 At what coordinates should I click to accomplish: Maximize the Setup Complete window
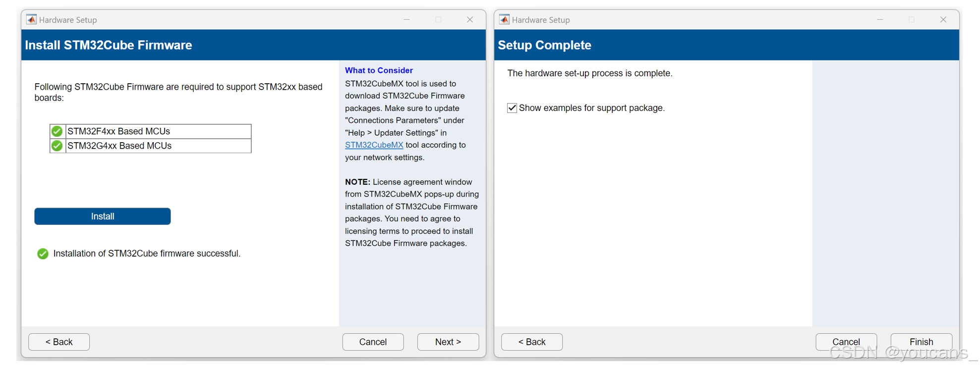pyautogui.click(x=912, y=20)
